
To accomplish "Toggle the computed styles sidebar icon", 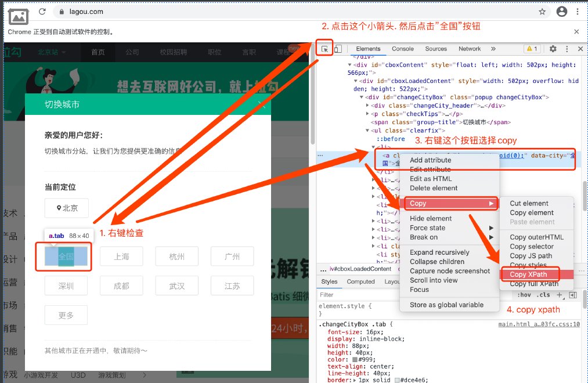I will [573, 295].
